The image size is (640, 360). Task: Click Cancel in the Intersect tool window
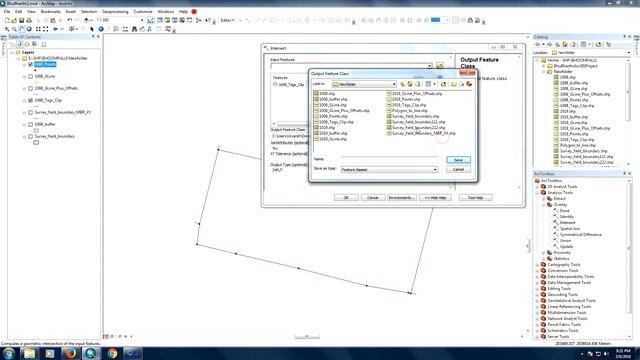(373, 198)
